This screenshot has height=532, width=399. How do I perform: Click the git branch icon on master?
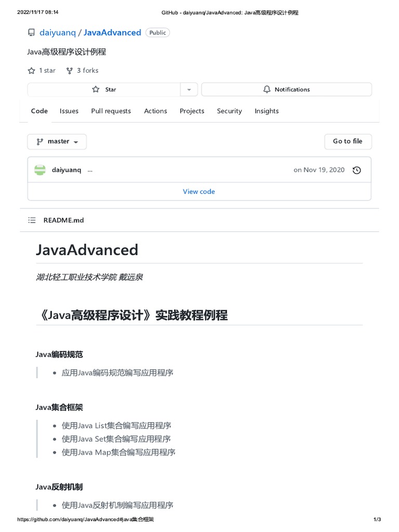tap(40, 141)
